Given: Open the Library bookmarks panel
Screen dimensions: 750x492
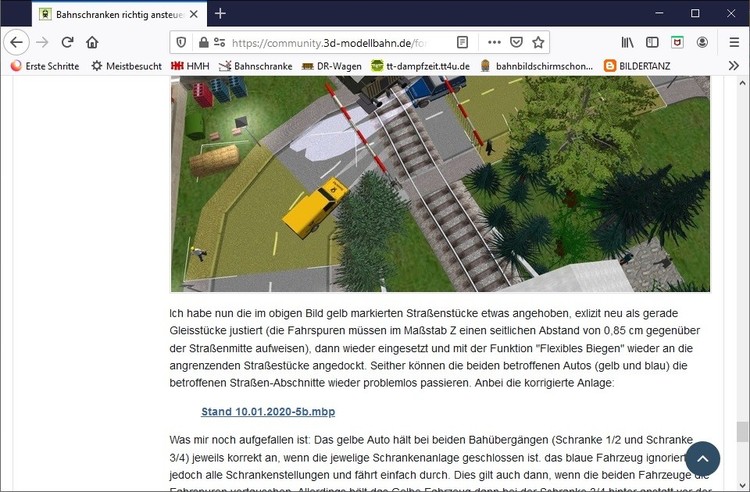Looking at the screenshot, I should [x=627, y=43].
